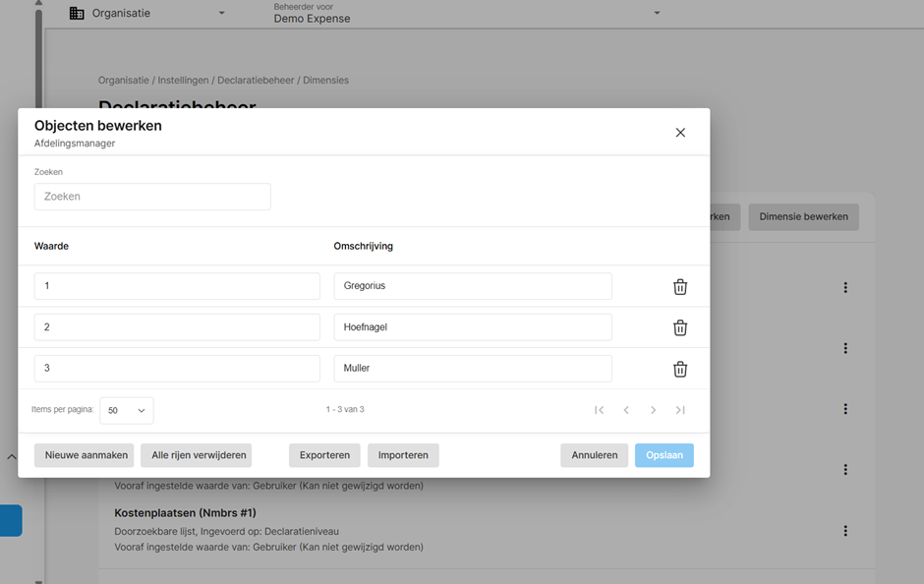Close the Objecten bewerken dialog
Screen dimensions: 924x584
[680, 133]
